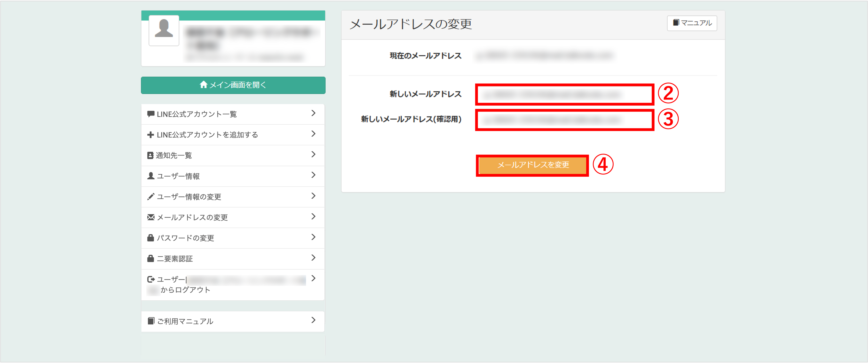Open the マニュアル button in header
This screenshot has height=363, width=868.
(x=692, y=23)
